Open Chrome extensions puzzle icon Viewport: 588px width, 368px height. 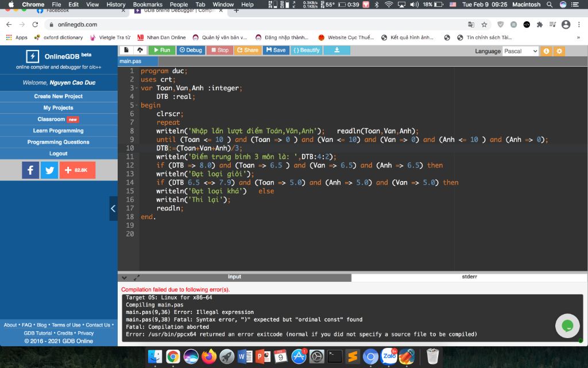tap(540, 24)
